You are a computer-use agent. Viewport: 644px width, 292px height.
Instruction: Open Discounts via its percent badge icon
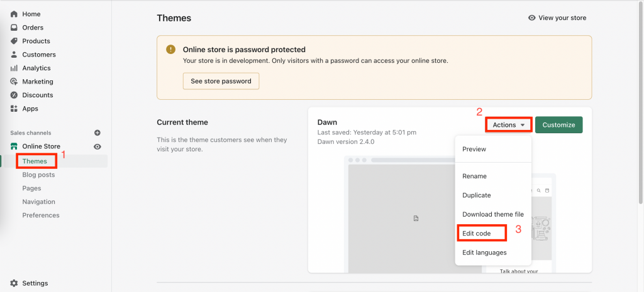click(x=14, y=95)
